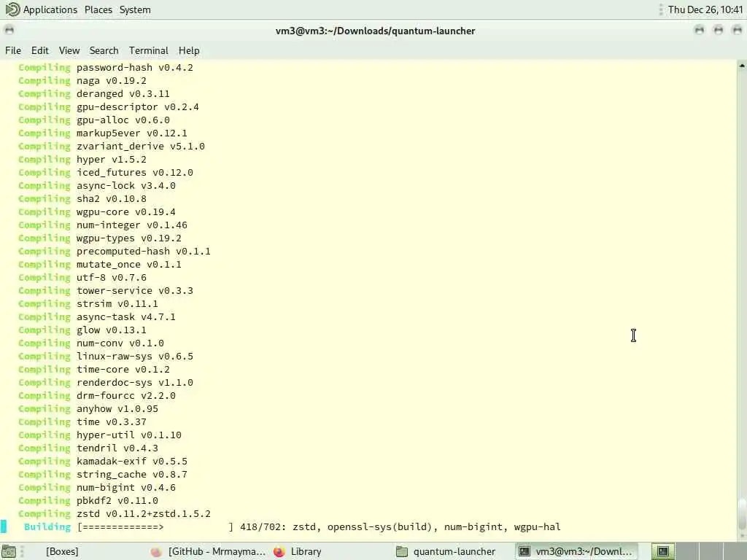The height and width of the screenshot is (560, 747).
Task: Select the first workspace in the switcher
Action: pos(663,551)
